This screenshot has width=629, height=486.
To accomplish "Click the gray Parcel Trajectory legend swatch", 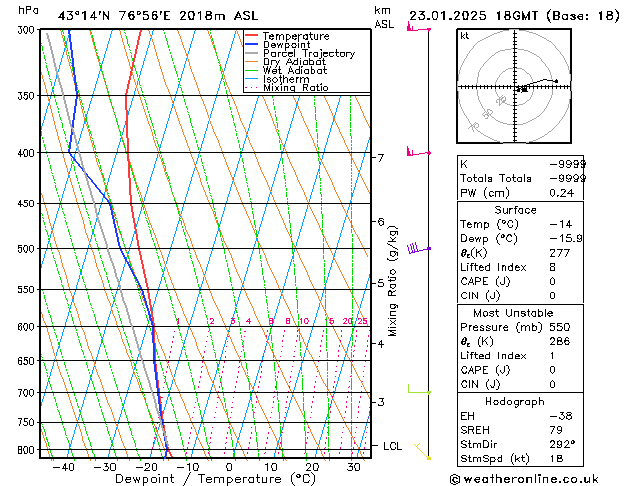I will click(252, 53).
